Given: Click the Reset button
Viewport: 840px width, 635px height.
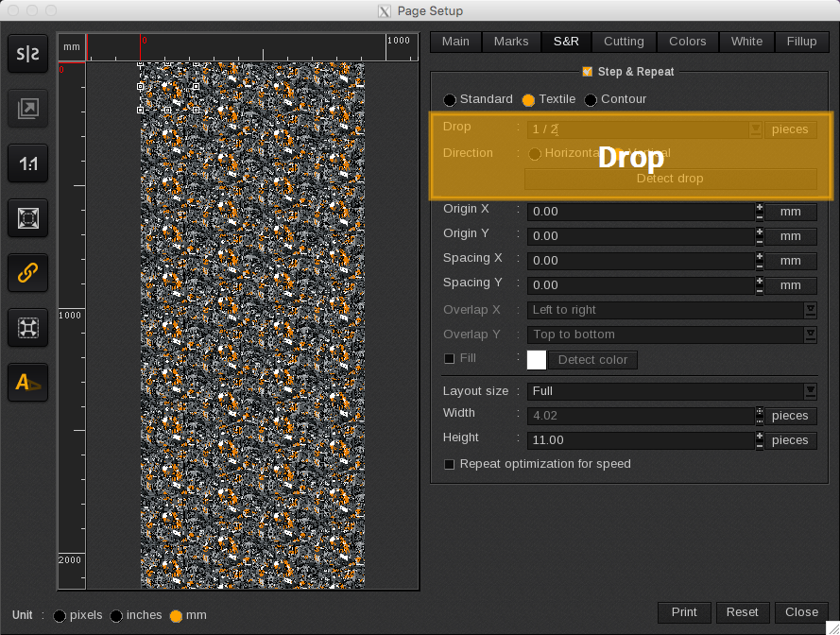Looking at the screenshot, I should pyautogui.click(x=742, y=612).
